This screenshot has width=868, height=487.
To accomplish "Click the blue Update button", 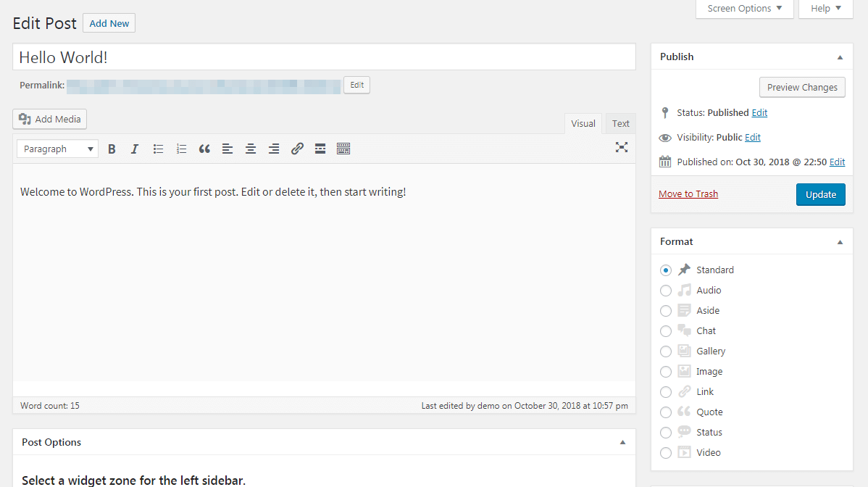I will (820, 194).
